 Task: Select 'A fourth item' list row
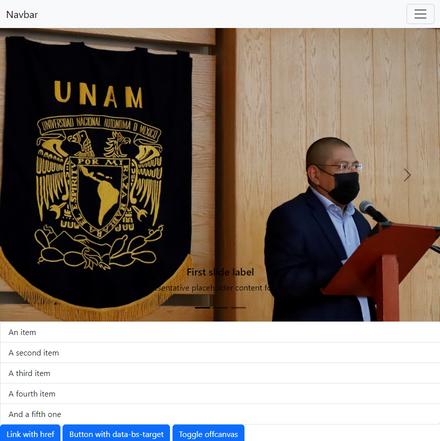pyautogui.click(x=220, y=394)
